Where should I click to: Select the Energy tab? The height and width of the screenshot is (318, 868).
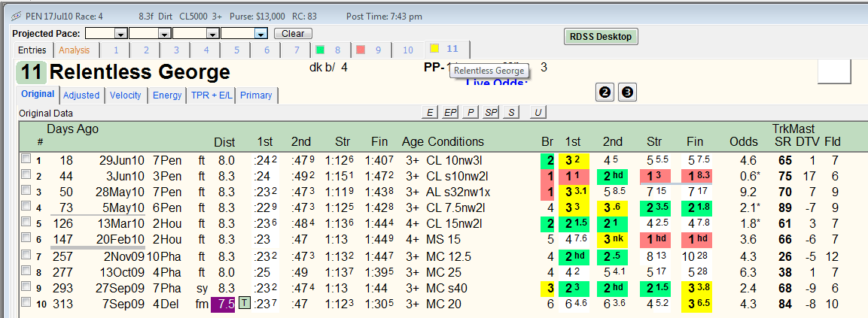[x=167, y=95]
